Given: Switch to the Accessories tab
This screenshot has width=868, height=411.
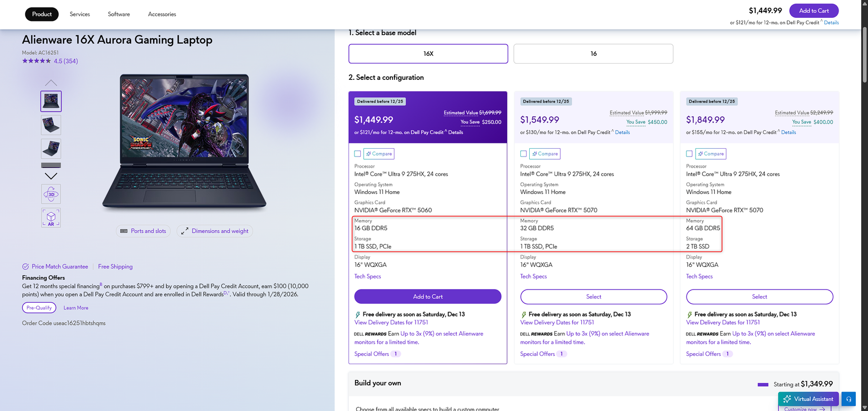Looking at the screenshot, I should [162, 14].
